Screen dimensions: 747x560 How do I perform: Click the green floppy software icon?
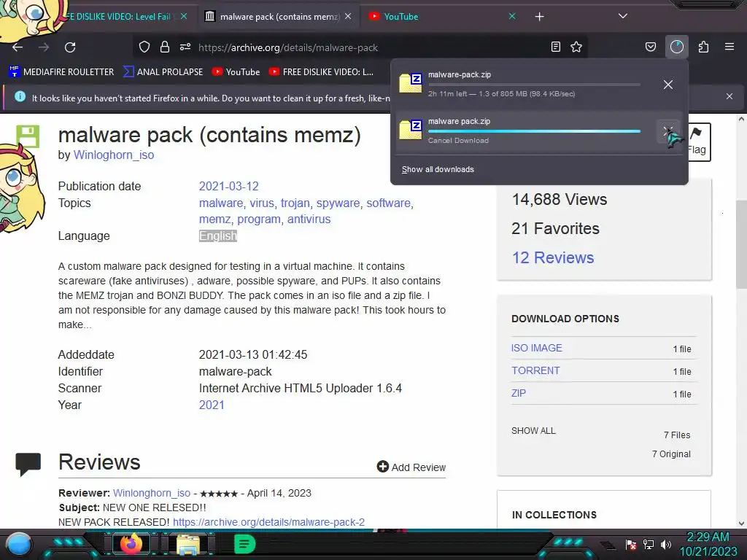pyautogui.click(x=28, y=136)
